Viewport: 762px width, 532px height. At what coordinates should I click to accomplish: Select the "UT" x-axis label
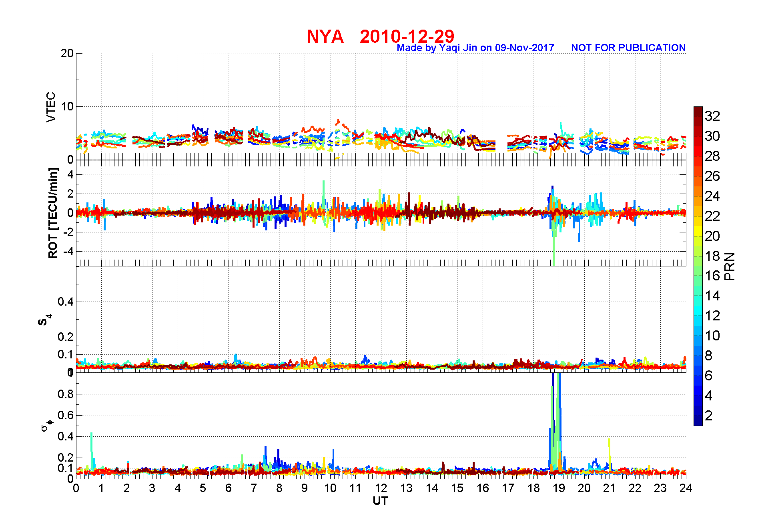[380, 501]
